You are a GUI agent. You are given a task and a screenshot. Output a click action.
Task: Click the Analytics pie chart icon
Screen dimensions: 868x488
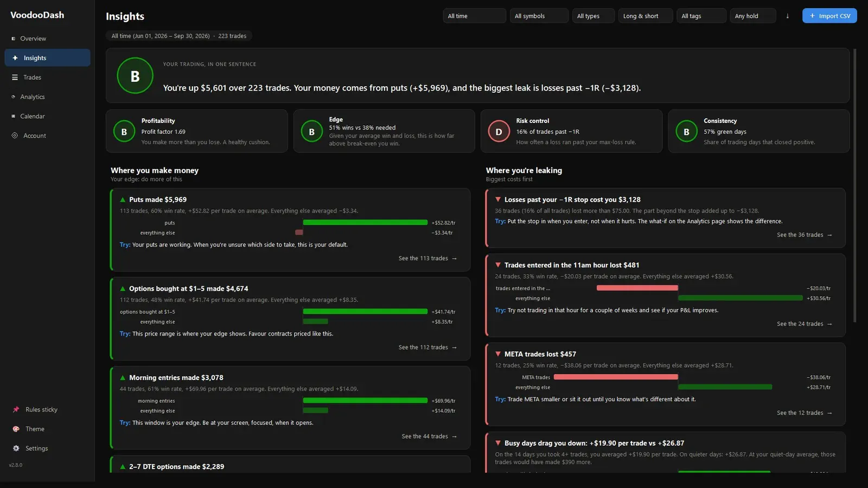coord(14,97)
